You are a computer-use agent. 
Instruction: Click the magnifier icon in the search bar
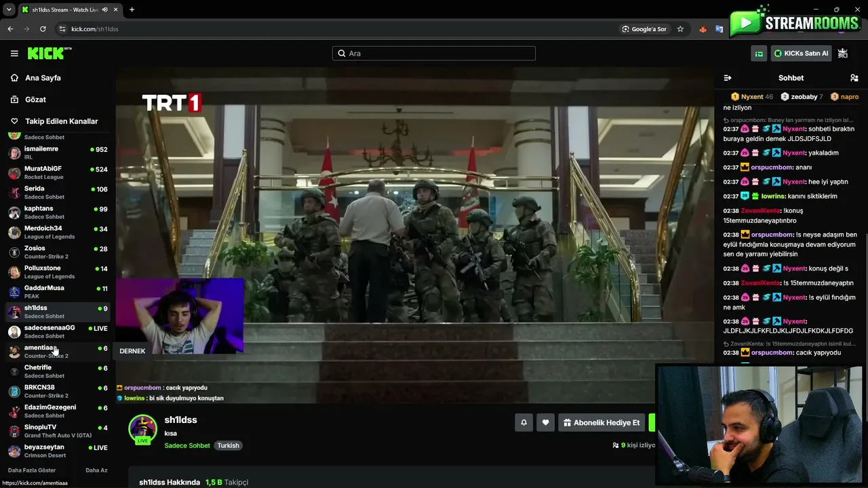coord(341,54)
